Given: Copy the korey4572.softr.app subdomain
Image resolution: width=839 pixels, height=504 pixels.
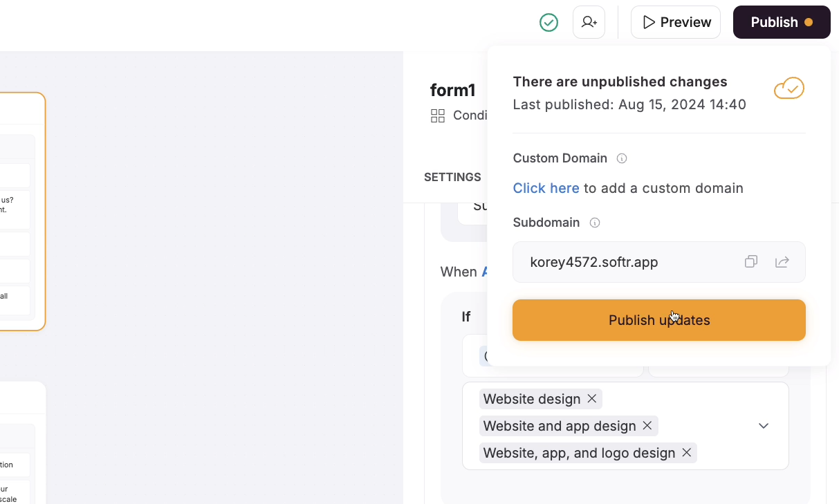Looking at the screenshot, I should click(x=751, y=261).
